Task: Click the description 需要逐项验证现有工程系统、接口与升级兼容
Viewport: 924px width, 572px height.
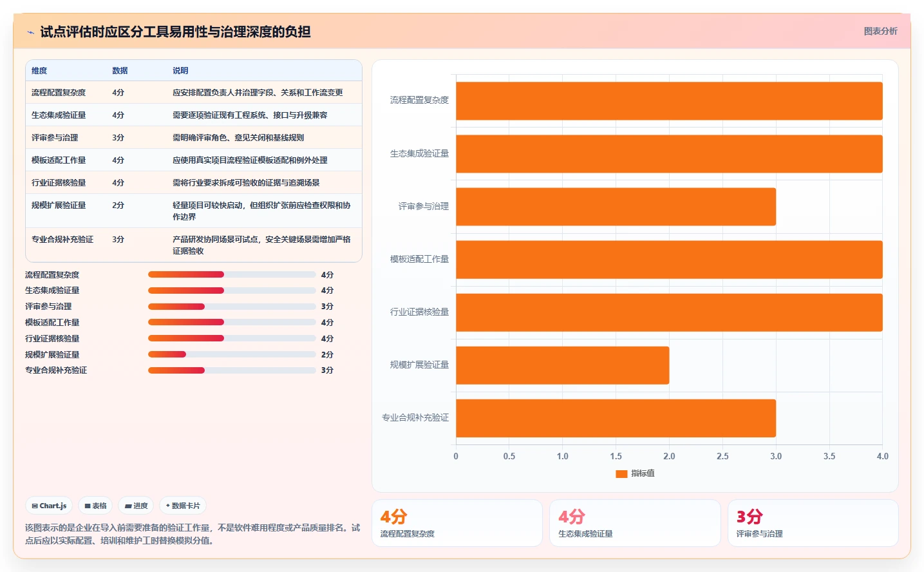Action: [250, 115]
